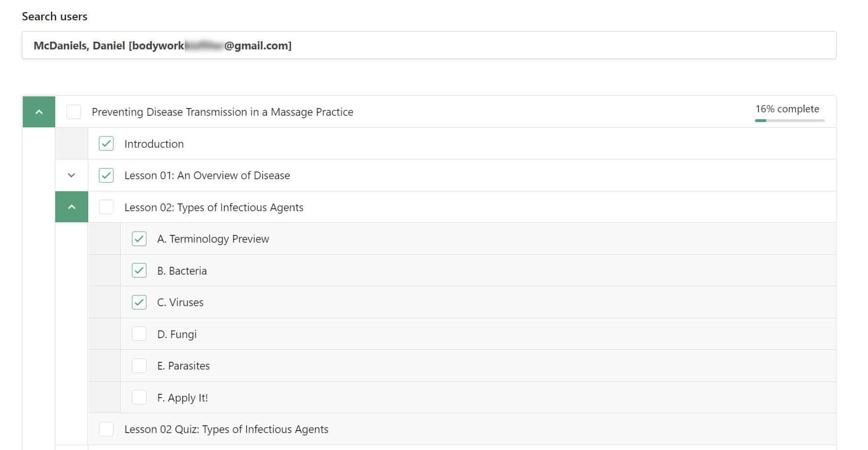Image resolution: width=868 pixels, height=450 pixels.
Task: Select the Lesson 02 Quiz row label
Action: click(x=226, y=429)
